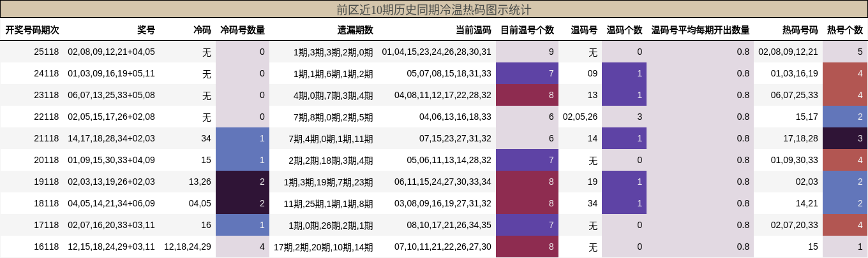Image resolution: width=868 pixels, height=258 pixels.
Task: Select the 遗漏期数 column header
Action: click(x=355, y=30)
